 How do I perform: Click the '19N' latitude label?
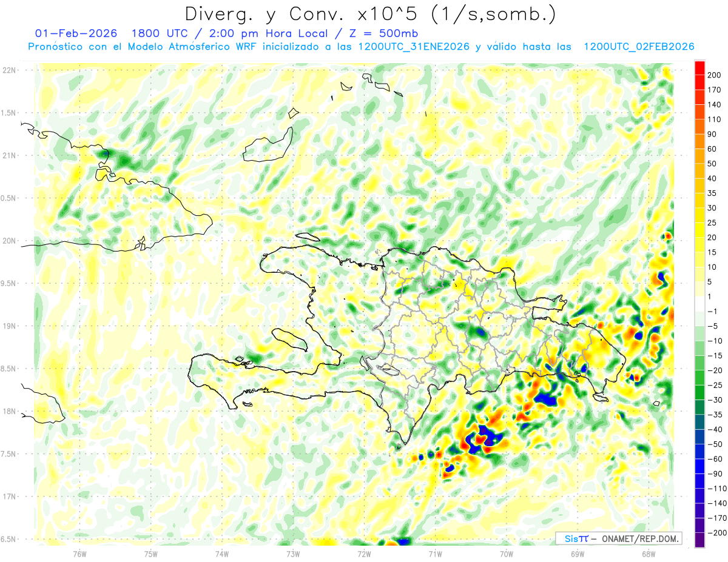(x=10, y=326)
